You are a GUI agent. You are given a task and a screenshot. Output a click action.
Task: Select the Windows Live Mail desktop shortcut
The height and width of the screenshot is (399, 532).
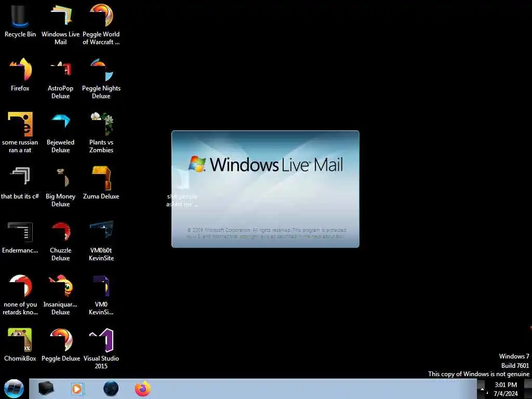(x=60, y=24)
